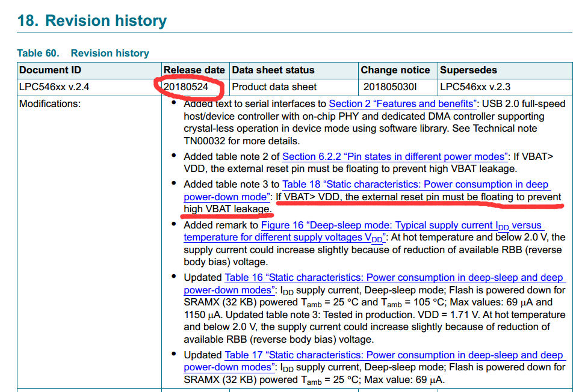Follow the Section 6.2.2 "Pin states" link

coord(395,157)
